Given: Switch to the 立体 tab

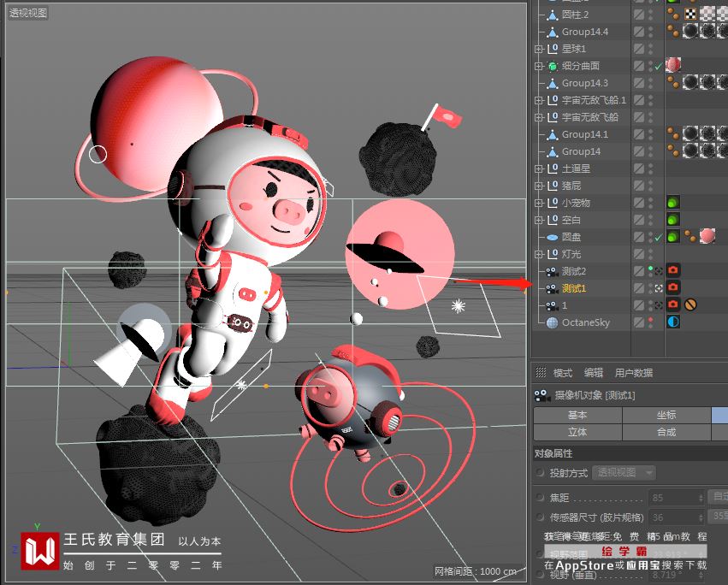Looking at the screenshot, I should 577,432.
